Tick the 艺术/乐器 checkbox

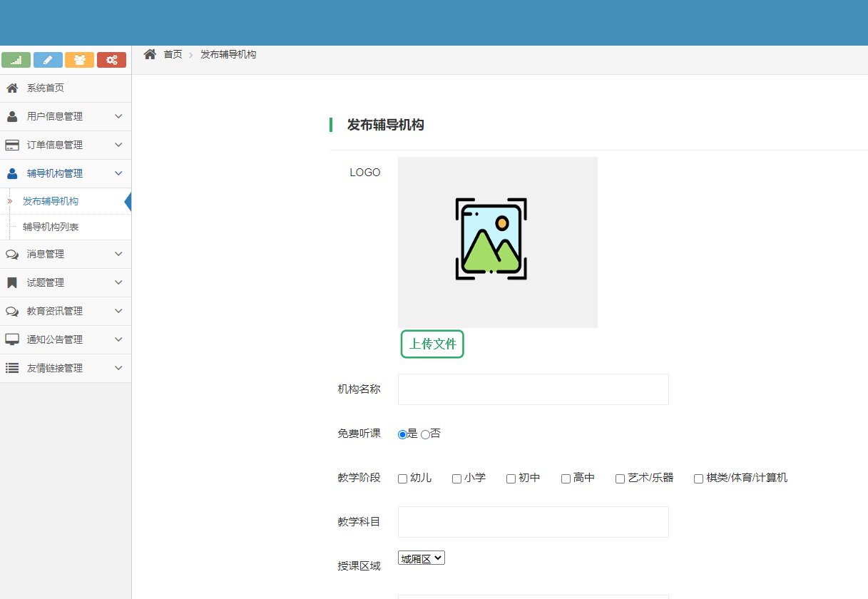[620, 478]
